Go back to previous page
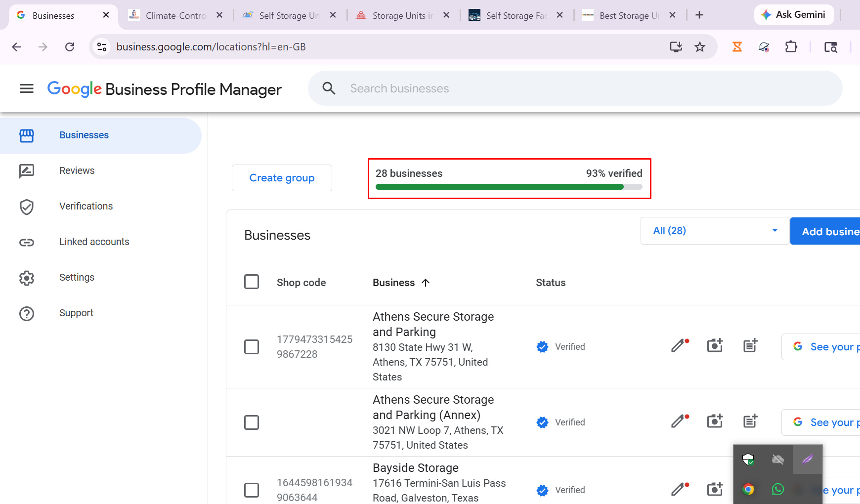Viewport: 860px width, 504px height. (16, 47)
